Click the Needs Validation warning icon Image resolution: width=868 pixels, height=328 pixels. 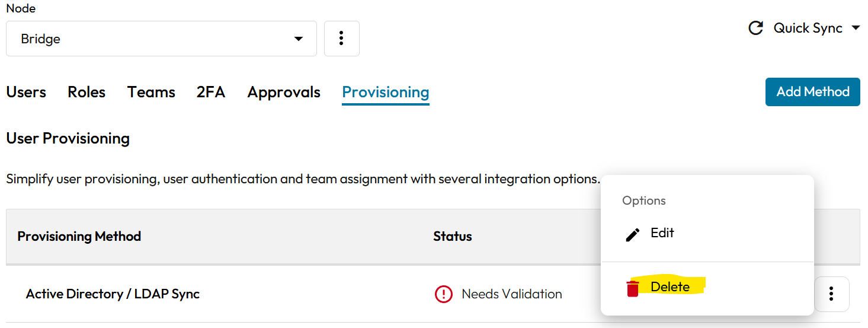(443, 294)
